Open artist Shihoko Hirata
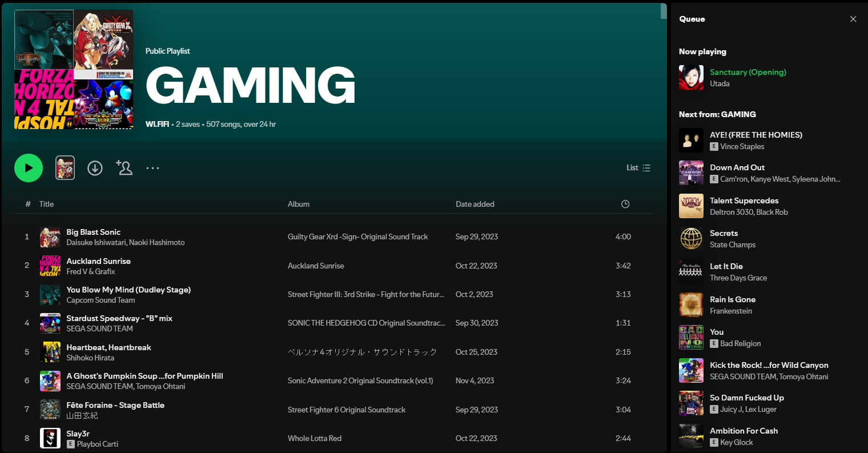 click(90, 358)
